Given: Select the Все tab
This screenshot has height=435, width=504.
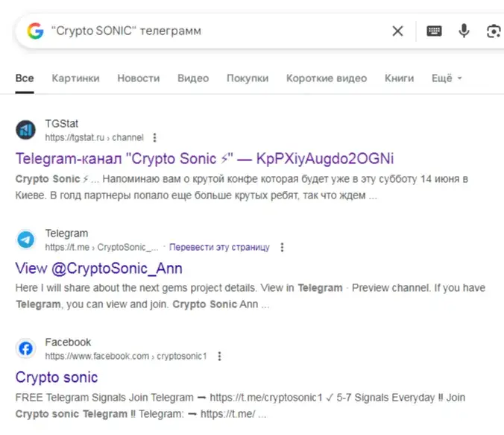Looking at the screenshot, I should [25, 78].
